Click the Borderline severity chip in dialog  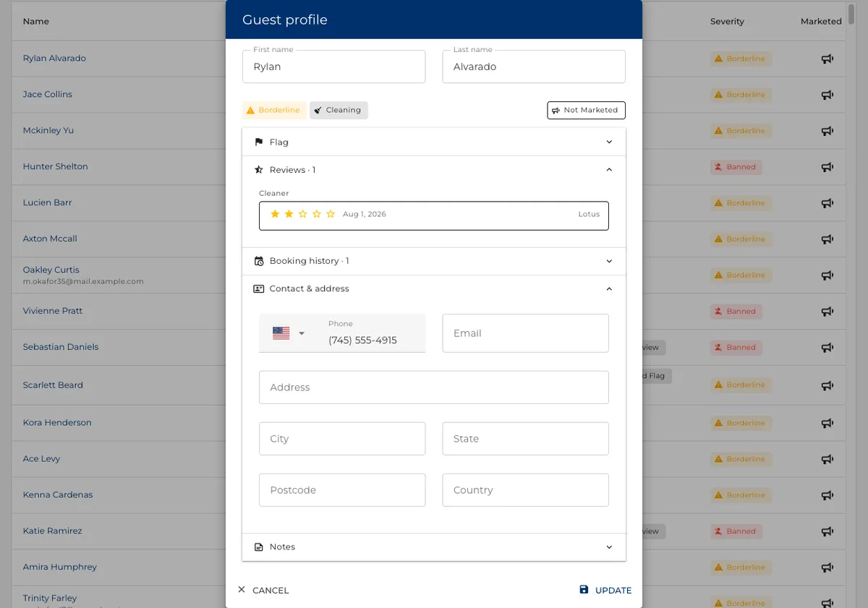pos(274,110)
